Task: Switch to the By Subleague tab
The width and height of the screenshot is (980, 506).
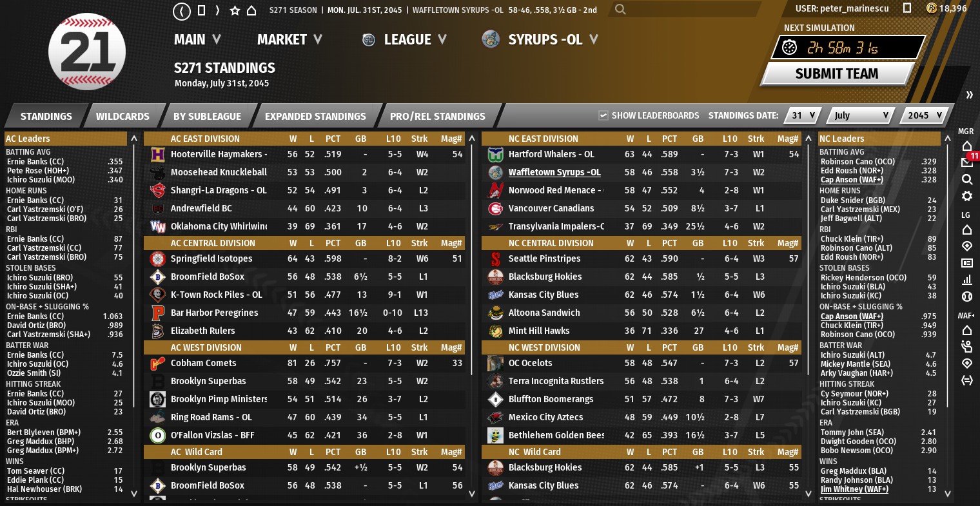Action: [x=207, y=117]
